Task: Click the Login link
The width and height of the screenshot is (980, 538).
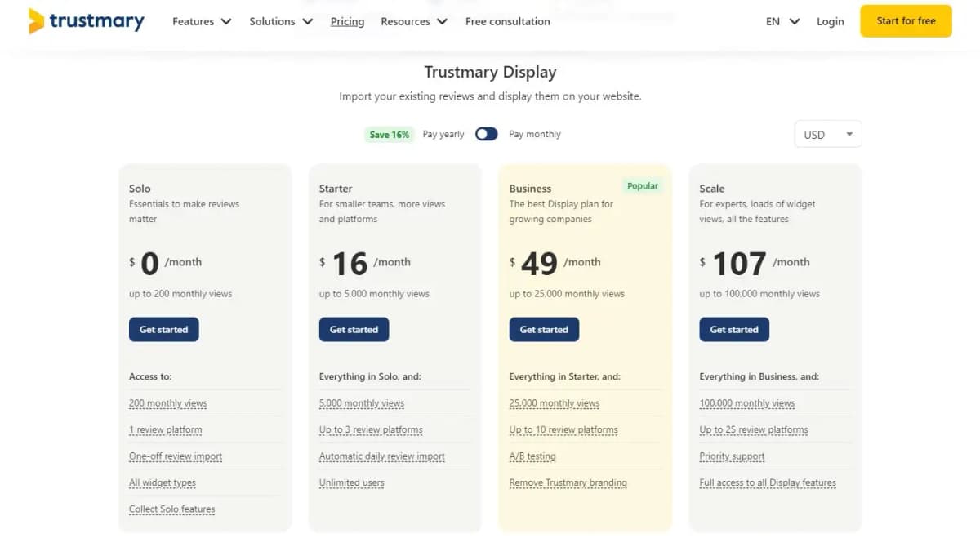Action: [x=830, y=21]
